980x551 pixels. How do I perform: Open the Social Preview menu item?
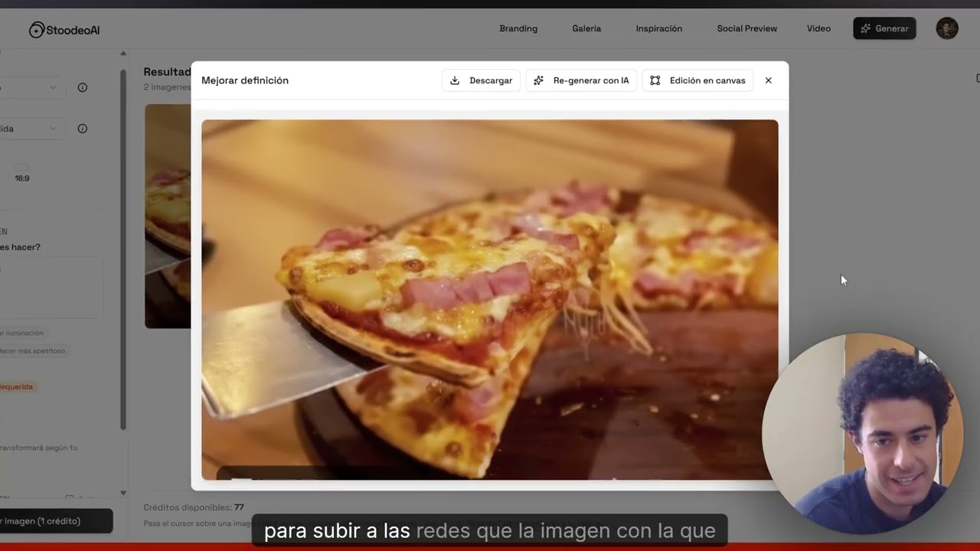point(746,28)
